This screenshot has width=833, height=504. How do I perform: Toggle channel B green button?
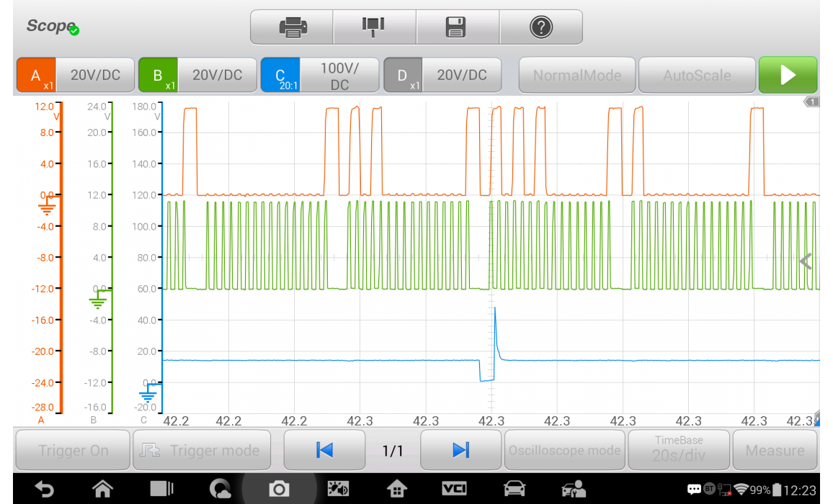159,76
